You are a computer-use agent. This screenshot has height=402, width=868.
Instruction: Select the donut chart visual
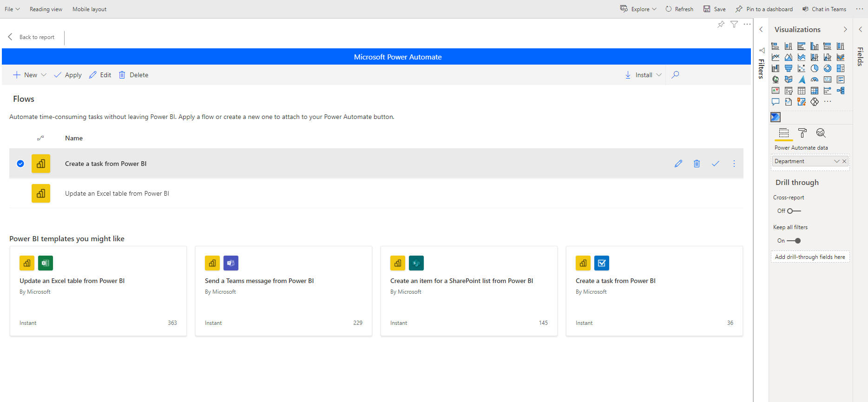coord(828,68)
